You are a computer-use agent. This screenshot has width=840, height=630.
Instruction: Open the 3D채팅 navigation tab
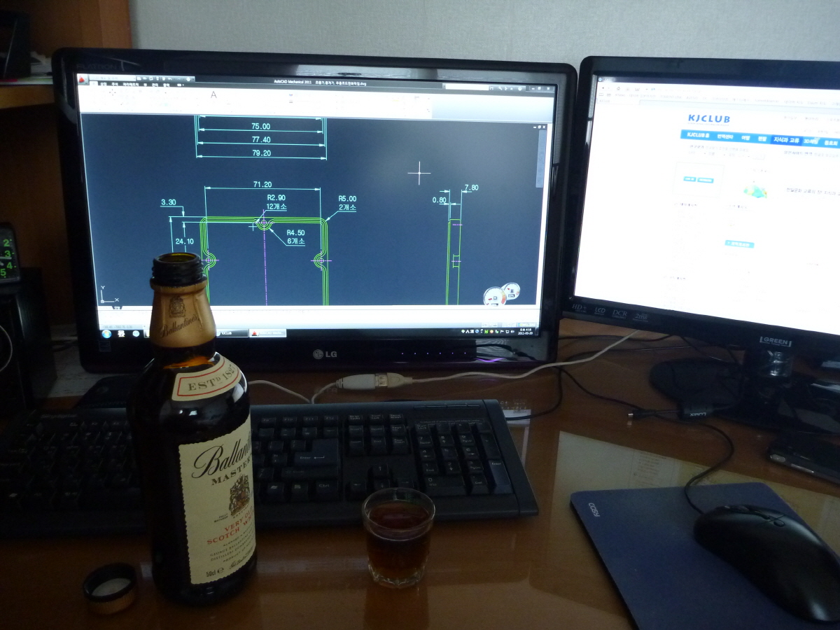click(811, 141)
